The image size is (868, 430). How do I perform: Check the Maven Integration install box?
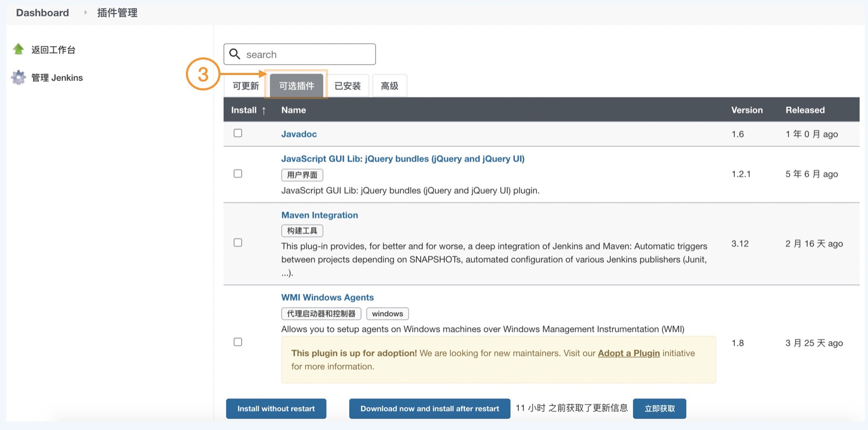[238, 243]
